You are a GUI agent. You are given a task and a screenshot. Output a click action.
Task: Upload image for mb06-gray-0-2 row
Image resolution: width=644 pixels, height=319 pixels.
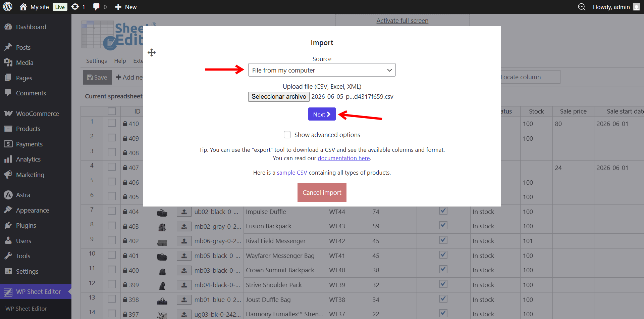184,241
